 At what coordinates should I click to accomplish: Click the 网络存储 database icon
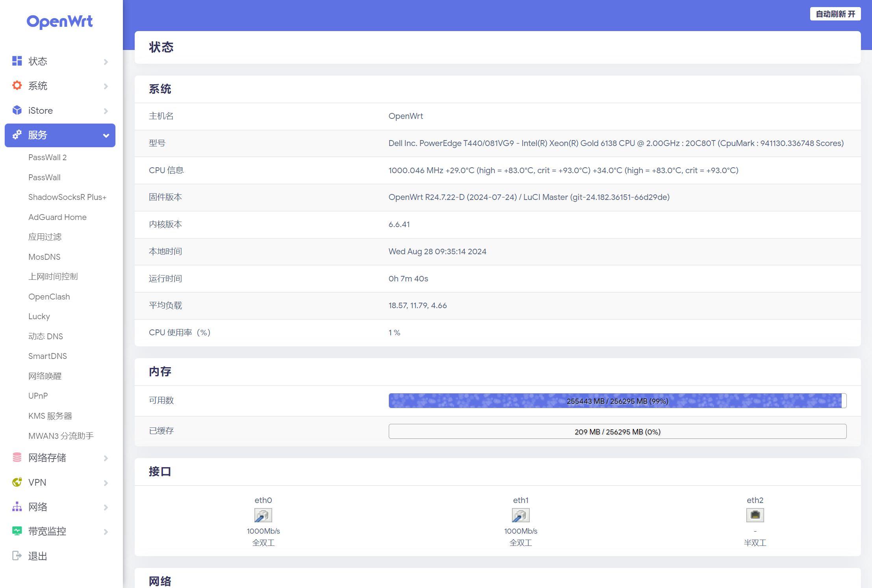[17, 457]
